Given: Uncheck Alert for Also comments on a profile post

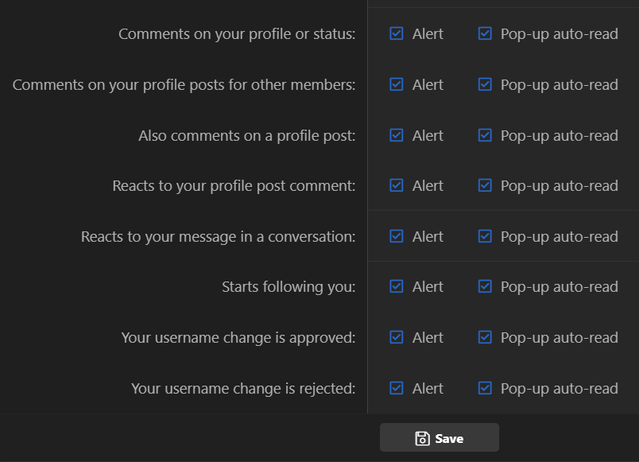Looking at the screenshot, I should 397,135.
